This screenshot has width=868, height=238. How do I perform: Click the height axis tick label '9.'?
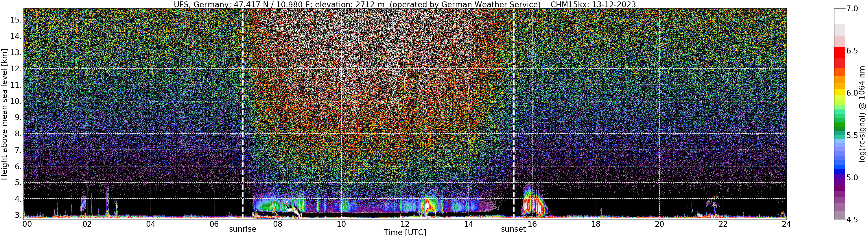click(x=18, y=118)
